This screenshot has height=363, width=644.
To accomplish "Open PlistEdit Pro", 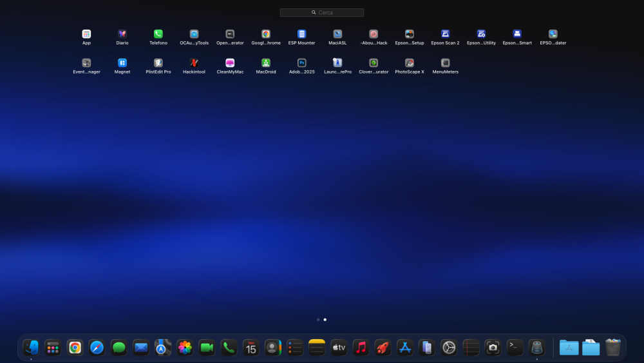I will point(158,63).
